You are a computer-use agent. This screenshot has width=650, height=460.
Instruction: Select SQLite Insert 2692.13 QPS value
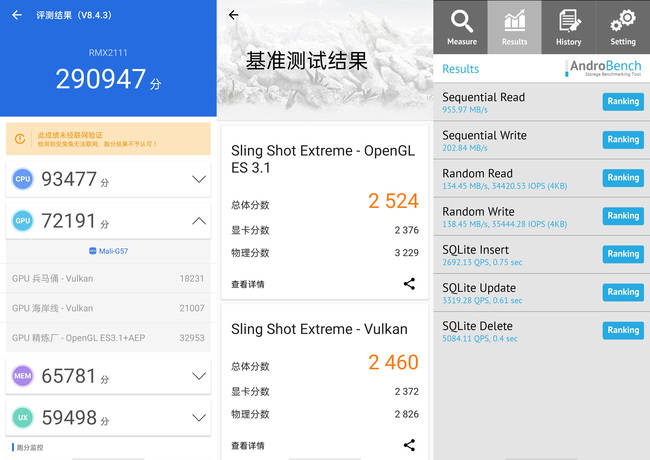click(482, 262)
